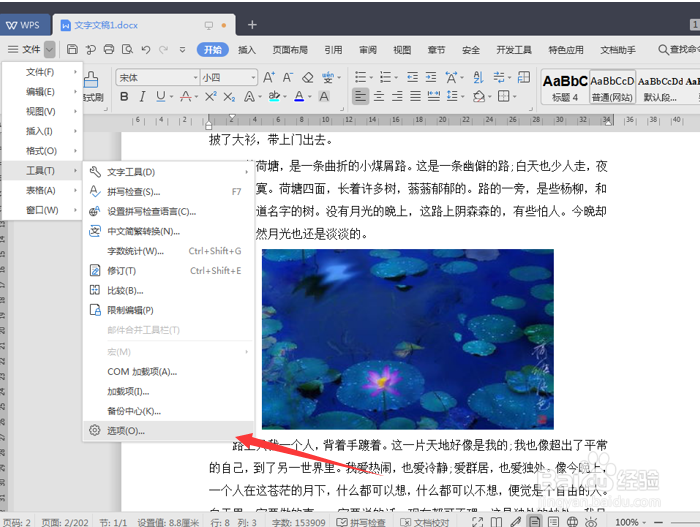The width and height of the screenshot is (700, 527).
Task: Select 限制编辑(P) menu entry
Action: [x=168, y=310]
